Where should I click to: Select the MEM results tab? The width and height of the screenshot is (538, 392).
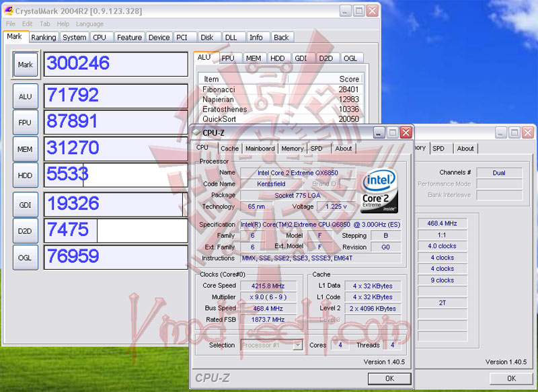(254, 58)
